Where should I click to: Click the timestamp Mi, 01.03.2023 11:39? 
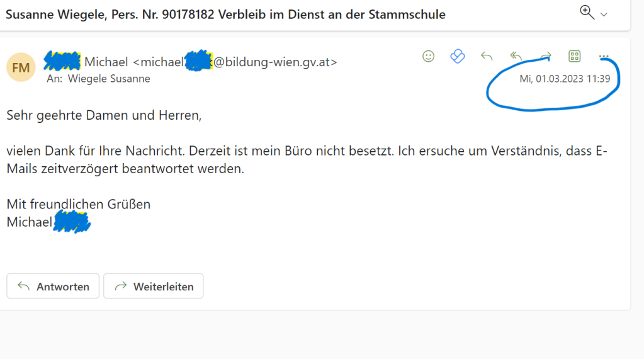565,79
